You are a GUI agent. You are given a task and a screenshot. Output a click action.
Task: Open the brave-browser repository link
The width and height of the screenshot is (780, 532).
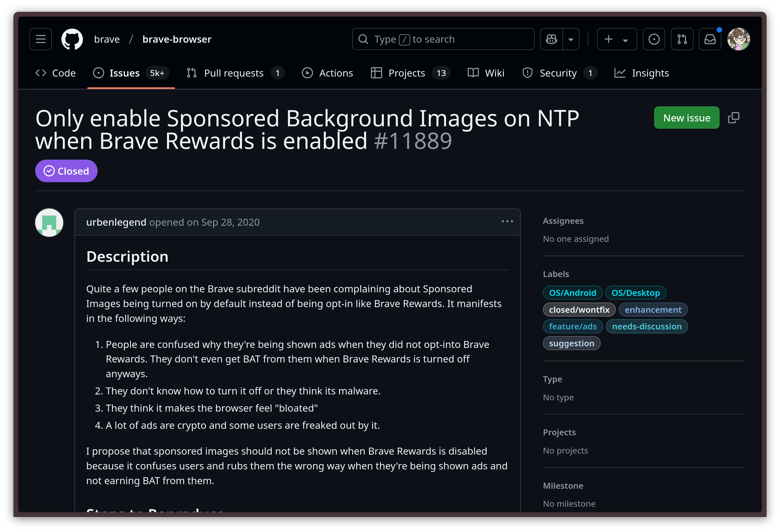(x=177, y=39)
